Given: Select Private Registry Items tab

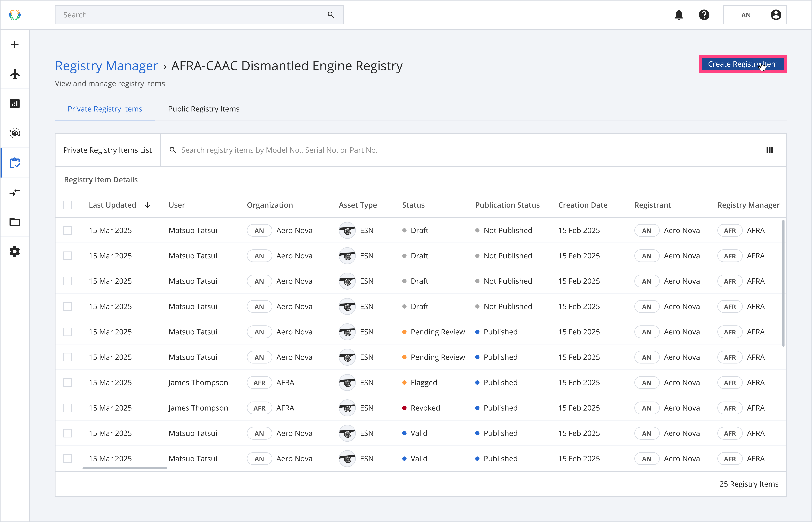Looking at the screenshot, I should (x=105, y=109).
